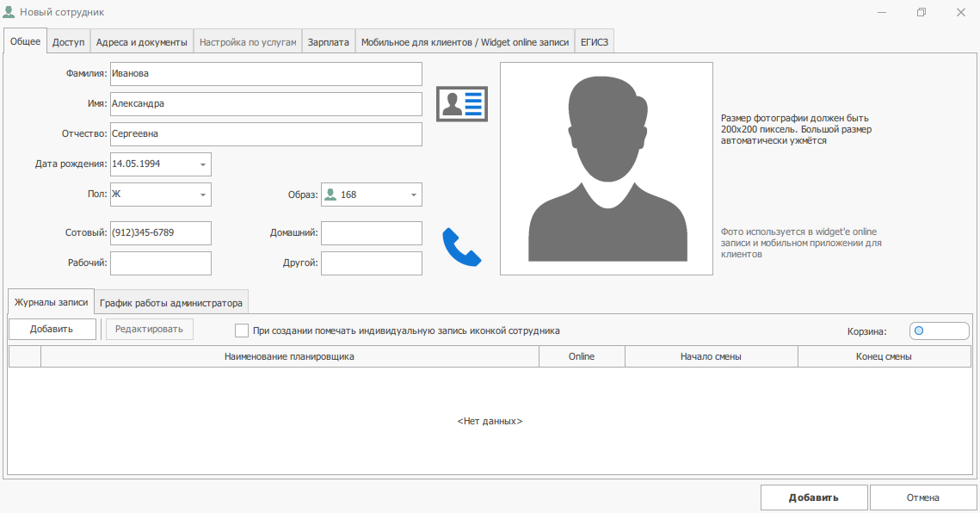
Task: Click the Сотовый phone field
Action: pyautogui.click(x=161, y=232)
